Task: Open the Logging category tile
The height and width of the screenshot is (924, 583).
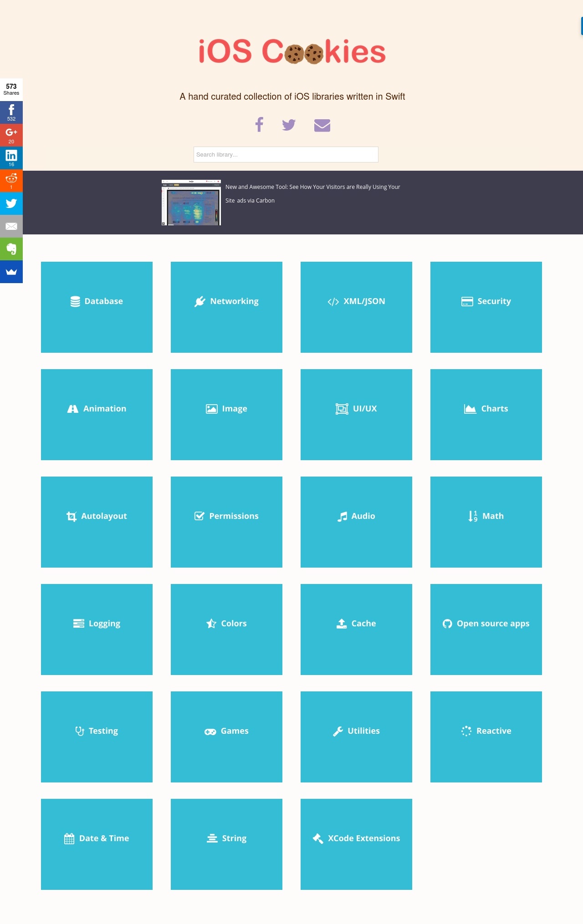Action: [x=97, y=630]
